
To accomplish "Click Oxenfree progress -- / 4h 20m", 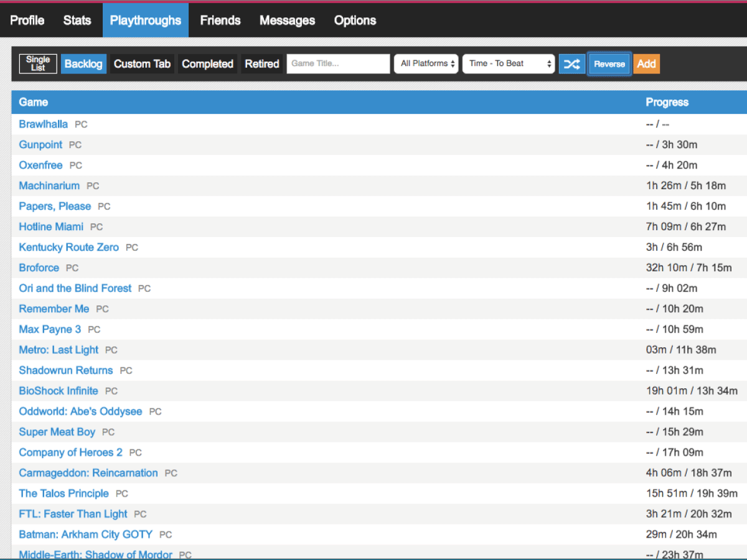I will [x=672, y=165].
